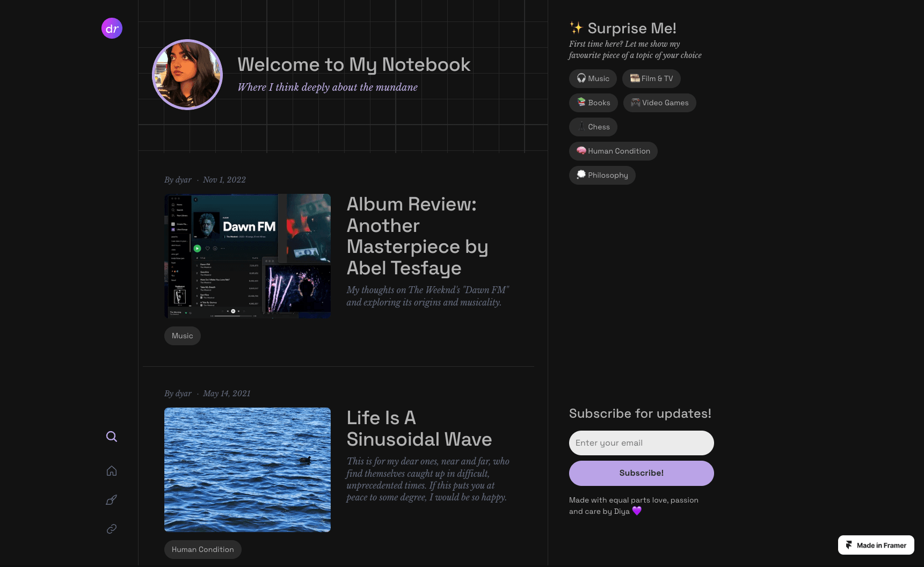924x567 pixels.
Task: Click 'Surprise Me!' heading
Action: click(632, 28)
